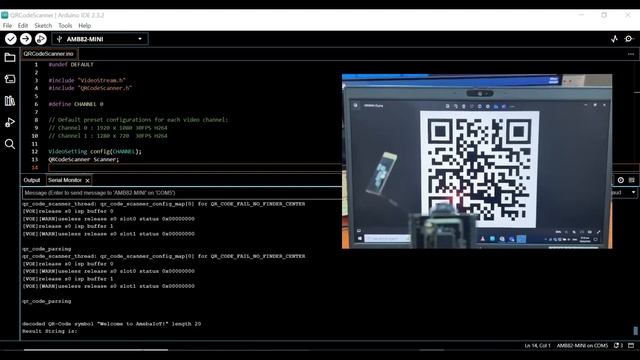Open the notifications indicator in status bar
The image size is (640, 360).
(x=618, y=345)
